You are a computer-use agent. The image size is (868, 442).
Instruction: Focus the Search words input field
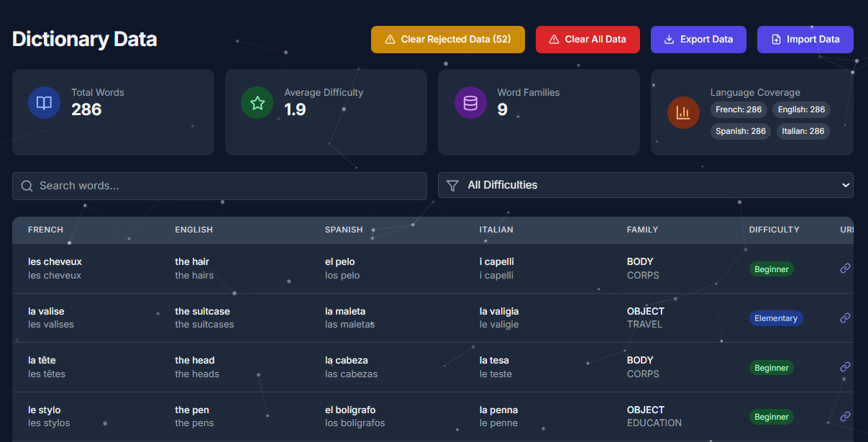tap(219, 186)
